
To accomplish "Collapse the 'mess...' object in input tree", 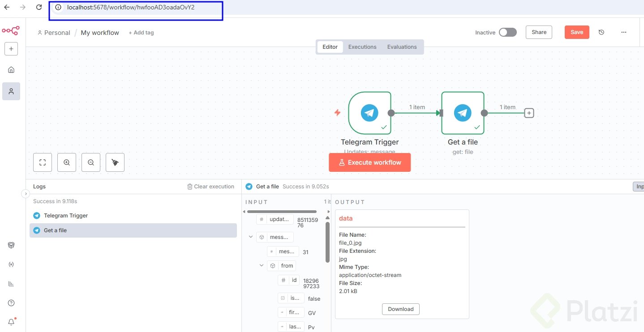I will click(251, 237).
